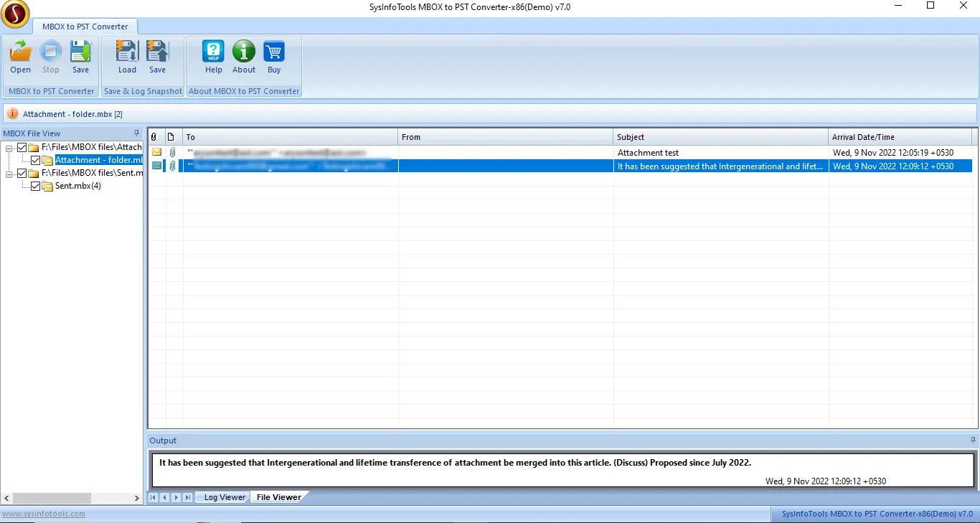Toggle the Sent.mbx(4) folder checkbox
Image resolution: width=980 pixels, height=523 pixels.
[35, 186]
